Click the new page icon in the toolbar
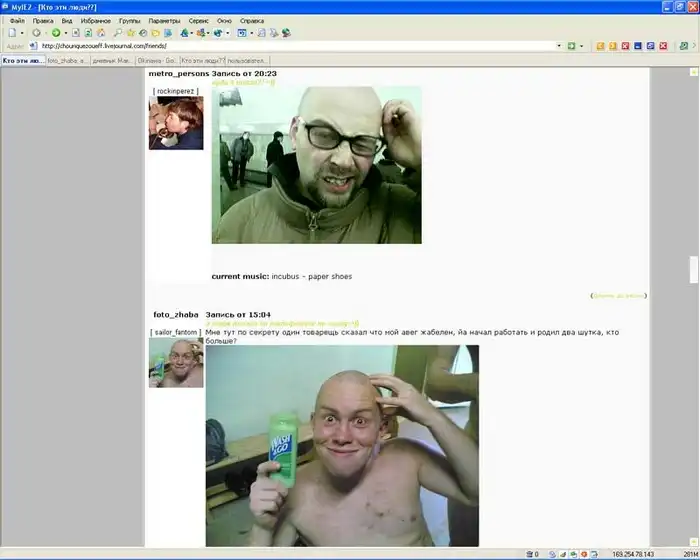 tap(11, 33)
